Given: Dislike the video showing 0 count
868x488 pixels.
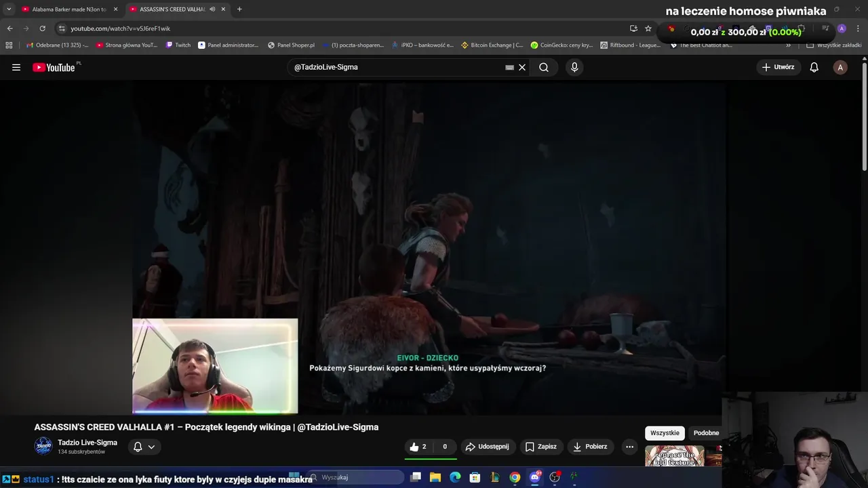Looking at the screenshot, I should tap(445, 447).
